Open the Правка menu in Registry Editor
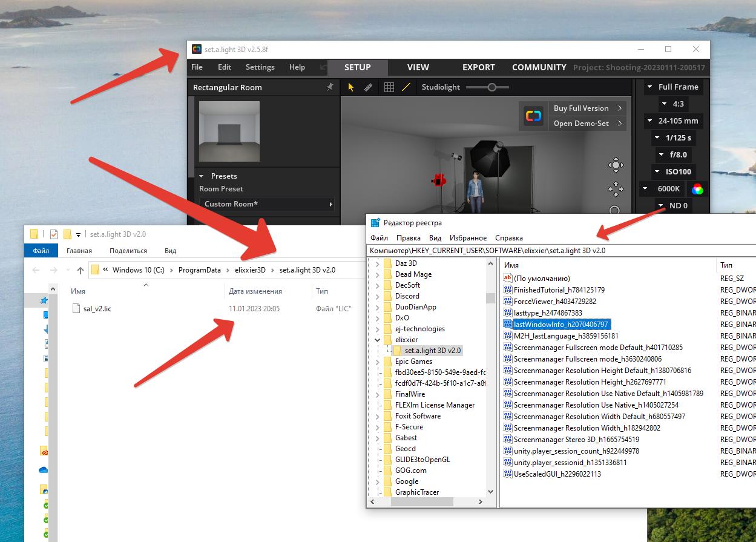This screenshot has height=542, width=756. (x=409, y=238)
